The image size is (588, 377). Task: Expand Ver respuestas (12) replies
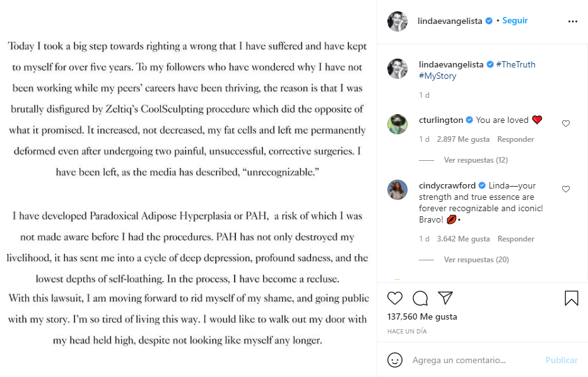(476, 160)
